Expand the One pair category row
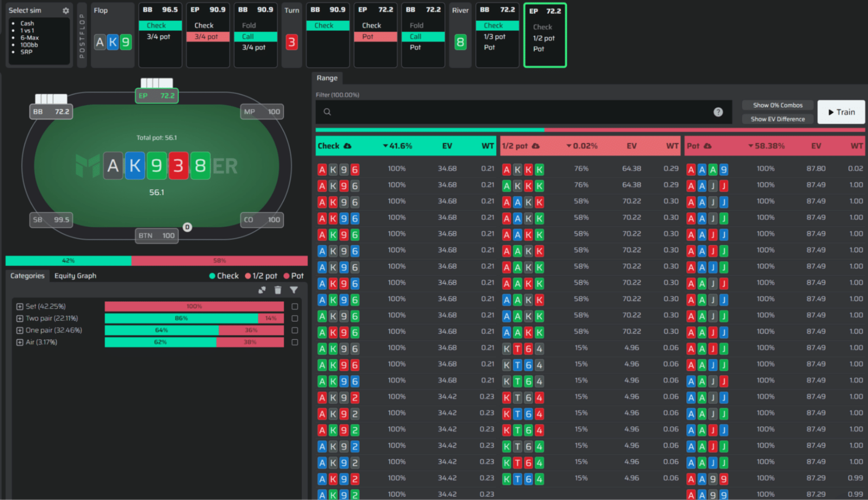The image size is (868, 500). coord(19,330)
